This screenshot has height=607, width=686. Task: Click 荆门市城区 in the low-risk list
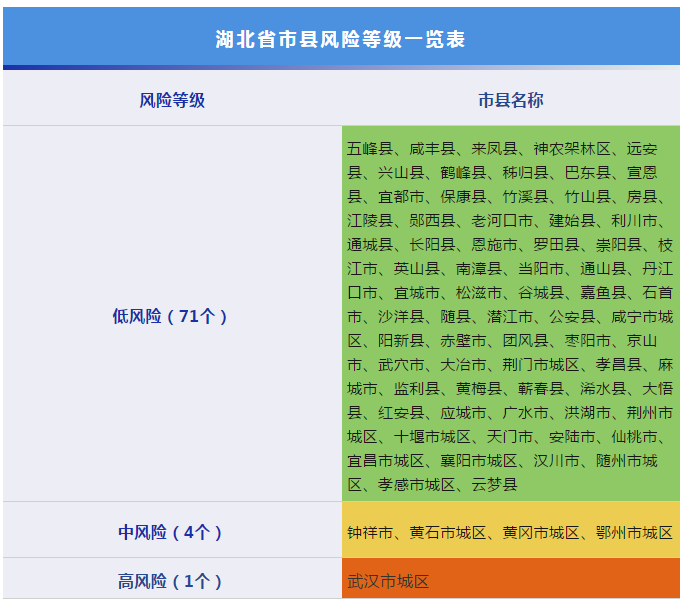(x=541, y=365)
